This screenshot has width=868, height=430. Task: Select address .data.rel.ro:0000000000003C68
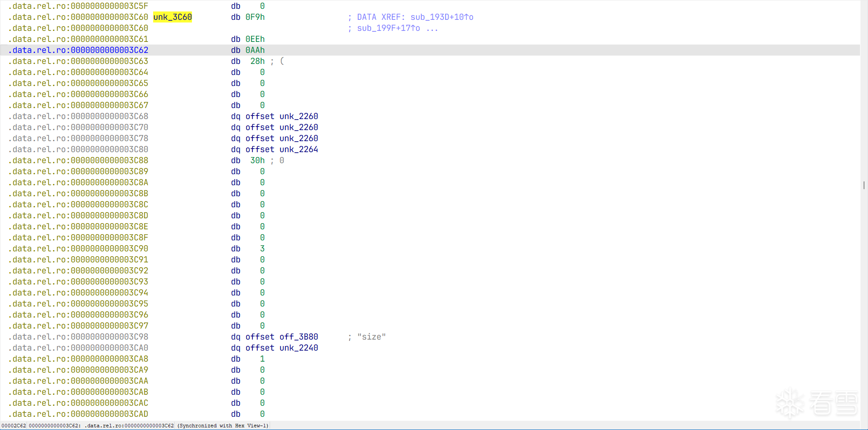point(79,116)
